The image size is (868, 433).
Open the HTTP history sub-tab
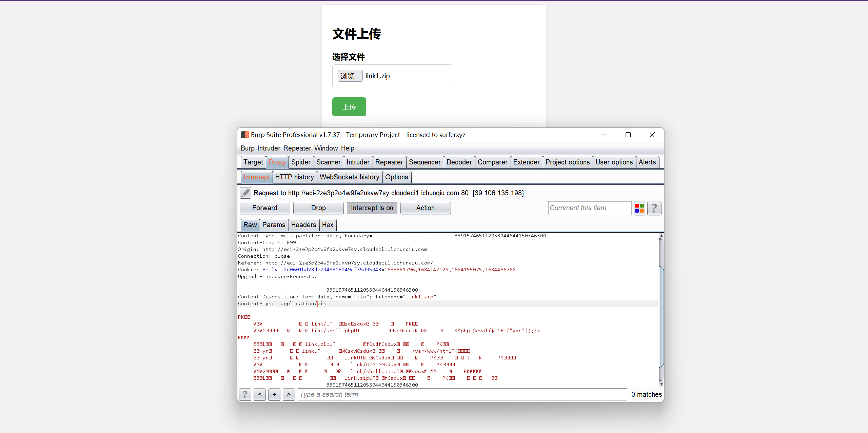pyautogui.click(x=294, y=177)
